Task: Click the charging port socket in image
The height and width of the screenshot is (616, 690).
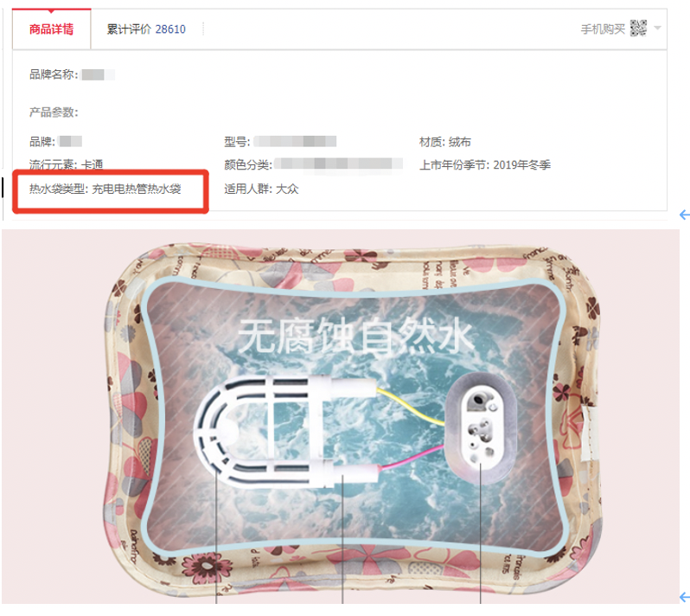Action: (481, 427)
